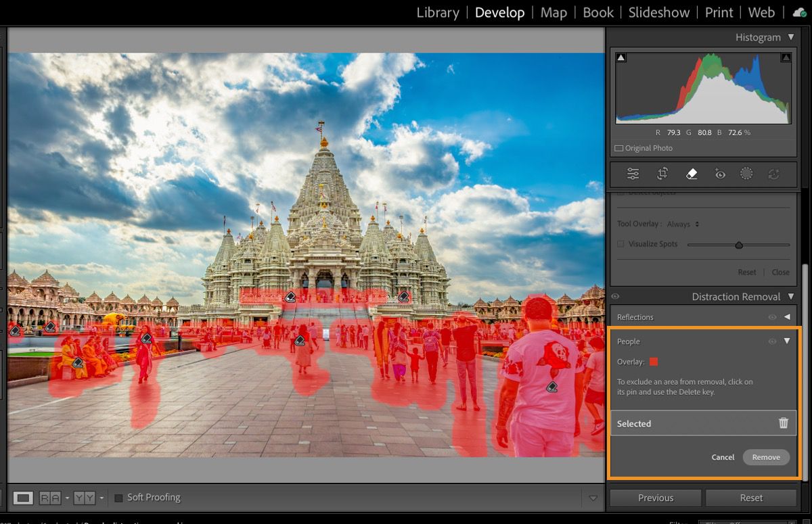This screenshot has width=812, height=524.
Task: Select the Remove (eraser) tool
Action: [x=692, y=174]
